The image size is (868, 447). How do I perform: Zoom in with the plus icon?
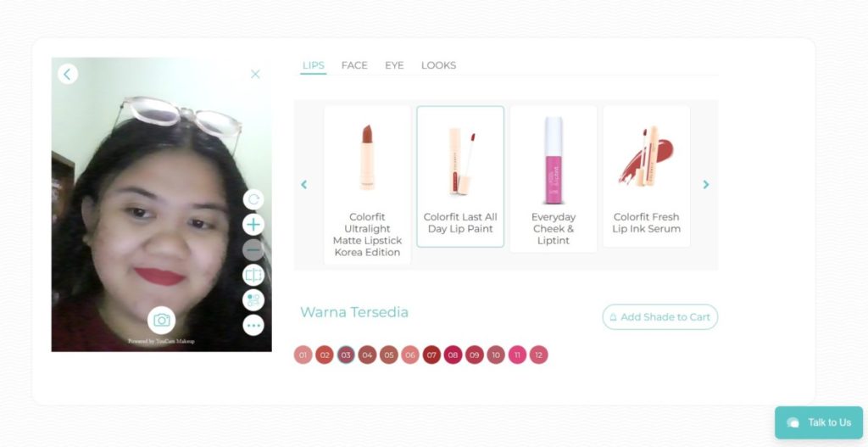(253, 224)
